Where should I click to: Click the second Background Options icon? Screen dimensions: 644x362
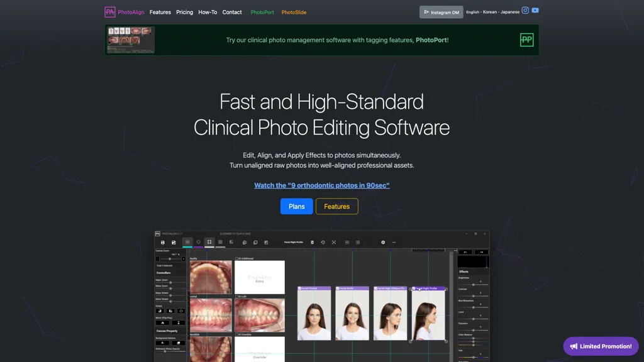178,343
